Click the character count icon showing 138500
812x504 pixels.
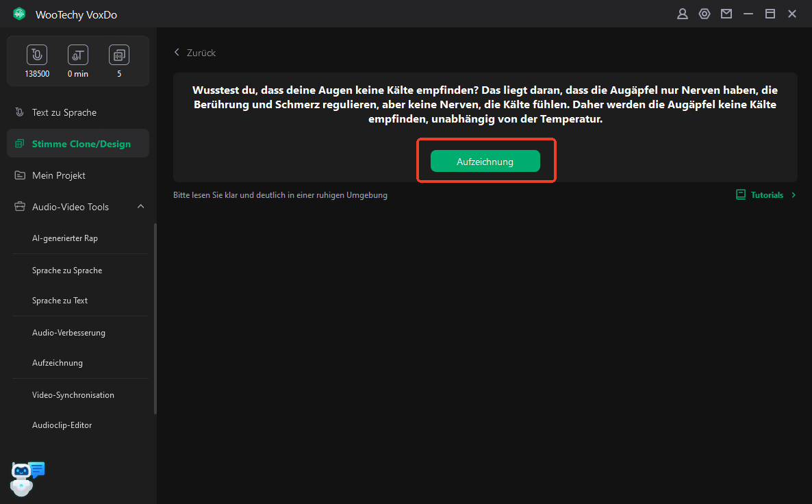pos(37,55)
